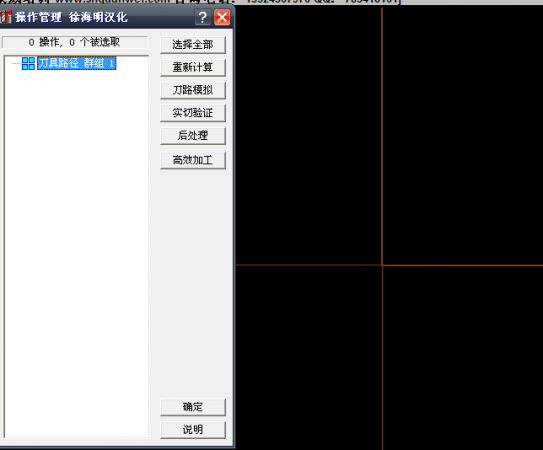This screenshot has height=450, width=543.
Task: Click the 高效加工 button
Action: 193,160
